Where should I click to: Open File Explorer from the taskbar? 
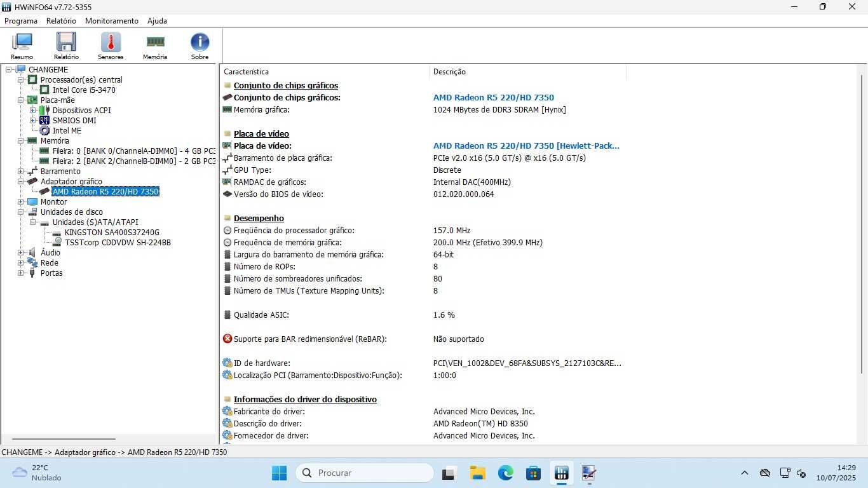pos(477,473)
